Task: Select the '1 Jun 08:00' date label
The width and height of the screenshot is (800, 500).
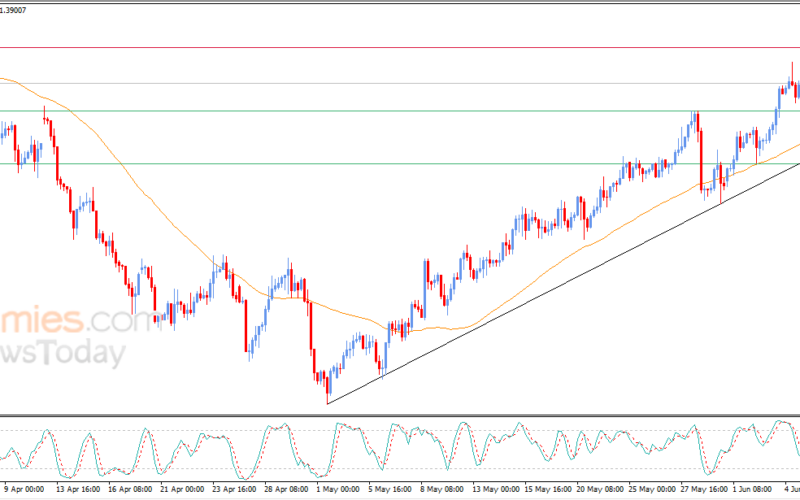Action: [753, 489]
